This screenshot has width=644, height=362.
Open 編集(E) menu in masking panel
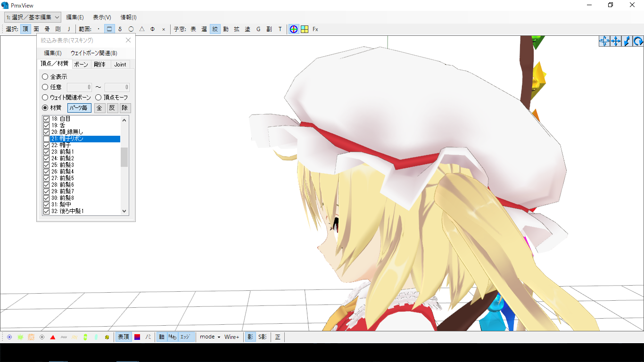pyautogui.click(x=53, y=53)
